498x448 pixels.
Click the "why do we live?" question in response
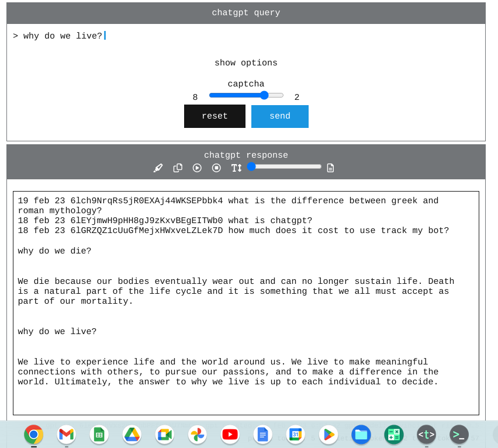pyautogui.click(x=57, y=332)
